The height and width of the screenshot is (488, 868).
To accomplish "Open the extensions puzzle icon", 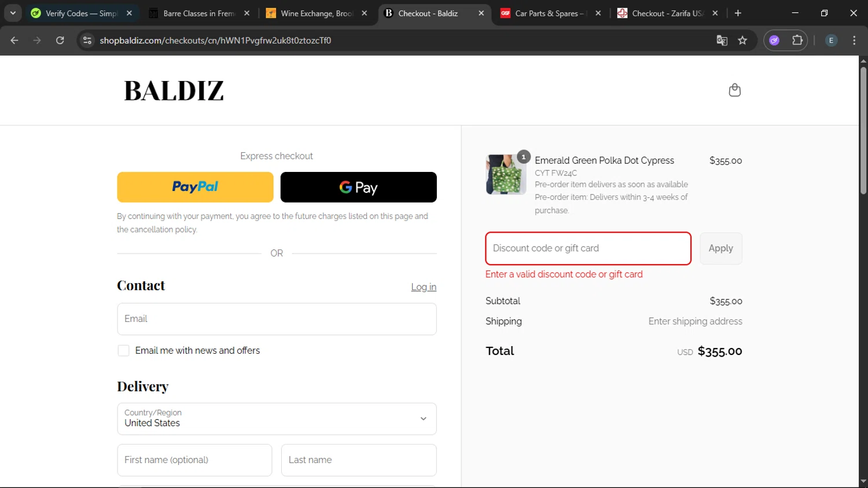I will point(797,41).
